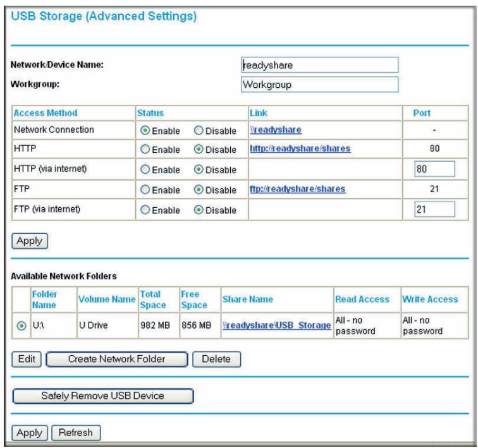Screen dimensions: 478x448
Task: Select the U:\ folder radio button
Action: pos(21,325)
